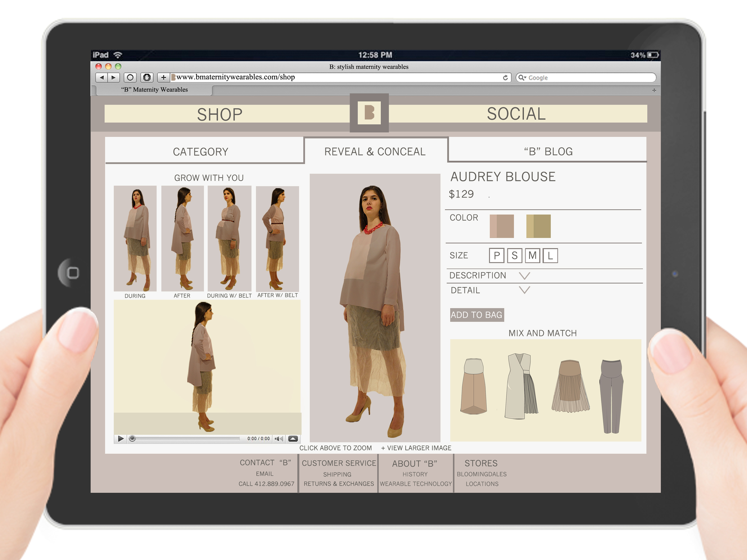
Task: Select the beige skirt in Mix and Match
Action: tap(474, 386)
